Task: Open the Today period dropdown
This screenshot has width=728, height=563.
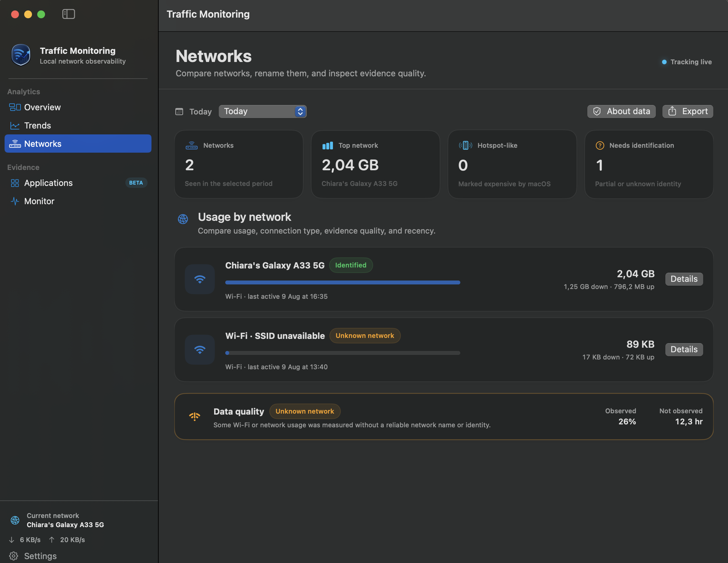Action: click(262, 111)
